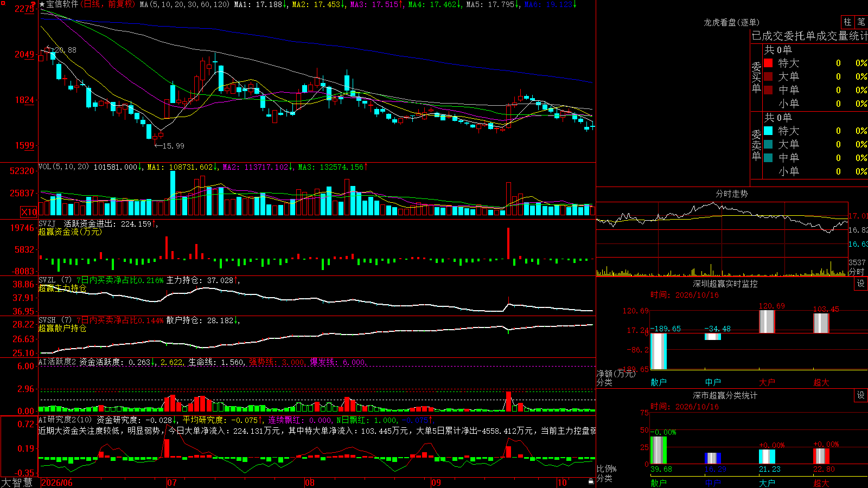Click the 宝信软件 stock name
This screenshot has width=868, height=488.
62,4
